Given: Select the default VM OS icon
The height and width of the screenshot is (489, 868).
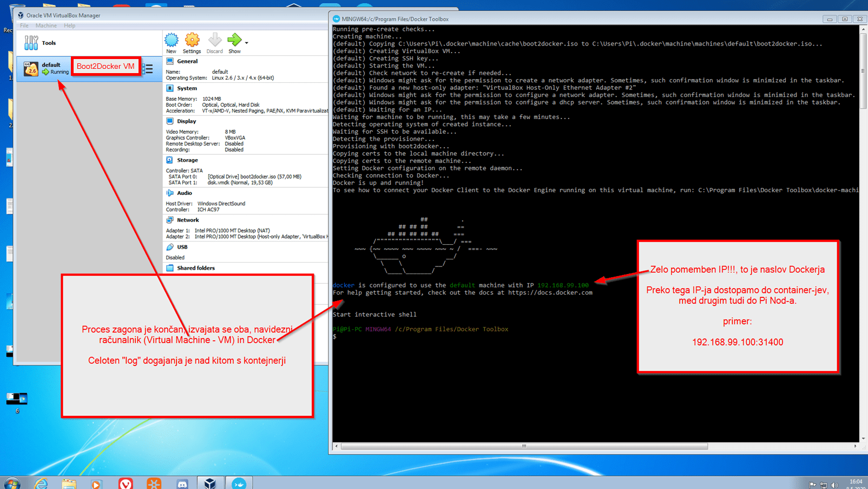Looking at the screenshot, I should coord(31,68).
